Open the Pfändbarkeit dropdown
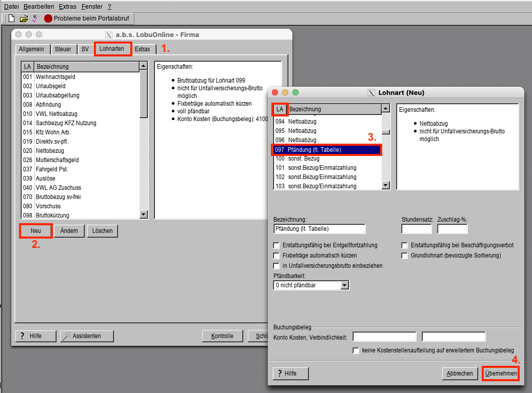 pos(344,285)
